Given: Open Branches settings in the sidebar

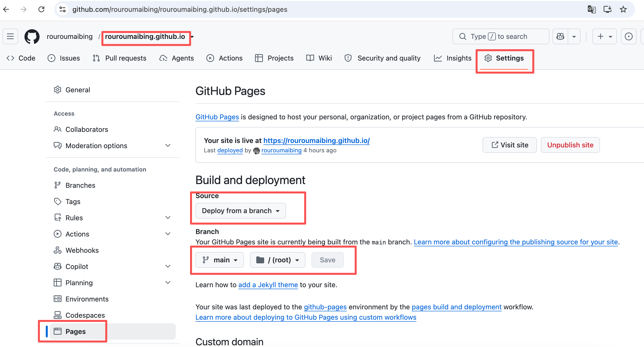Looking at the screenshot, I should pyautogui.click(x=113, y=185).
